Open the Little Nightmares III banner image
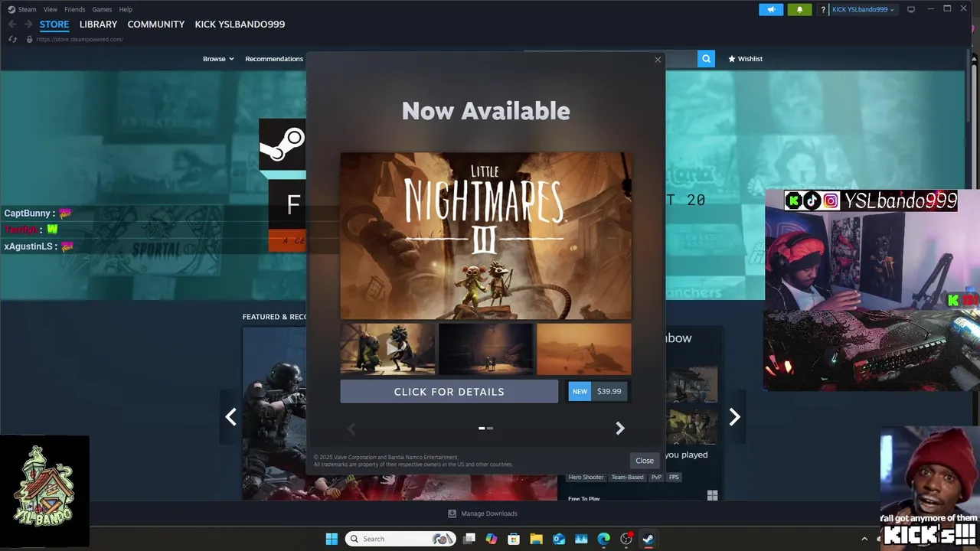Screen dimensions: 980x551 pyautogui.click(x=486, y=236)
